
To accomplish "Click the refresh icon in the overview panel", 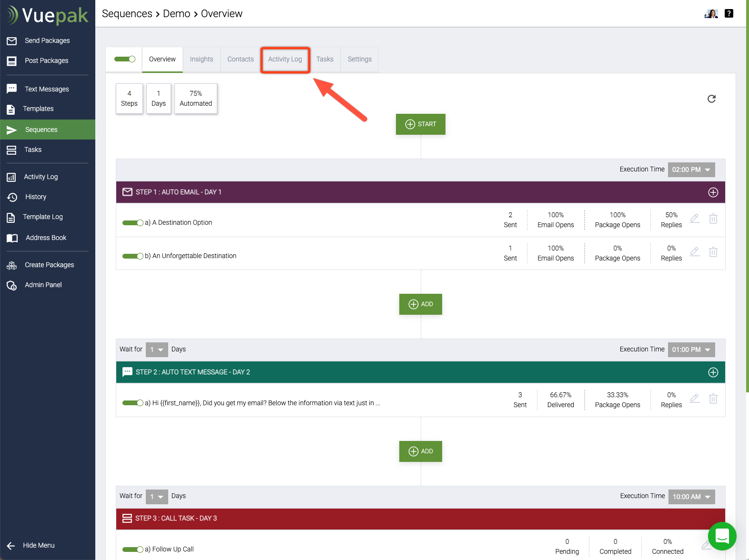I will [x=711, y=99].
